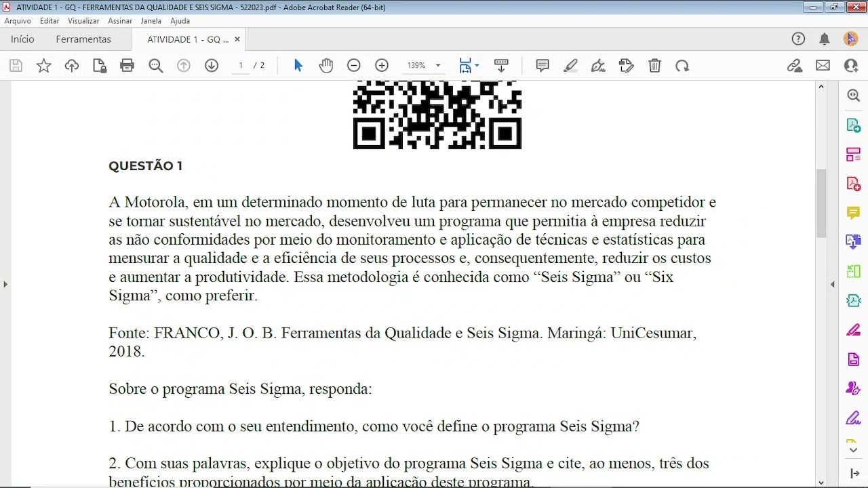Send the file by email
The width and height of the screenshot is (868, 488).
(x=823, y=66)
